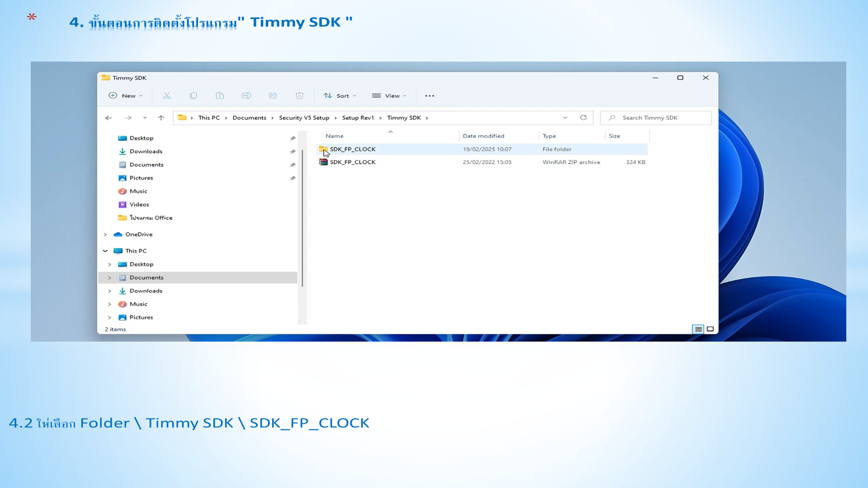Click the Copy icon in toolbar
This screenshot has width=868, height=488.
(x=193, y=96)
